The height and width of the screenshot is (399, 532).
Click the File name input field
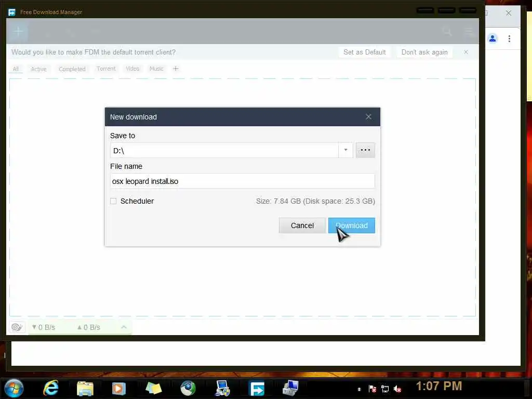pyautogui.click(x=242, y=181)
